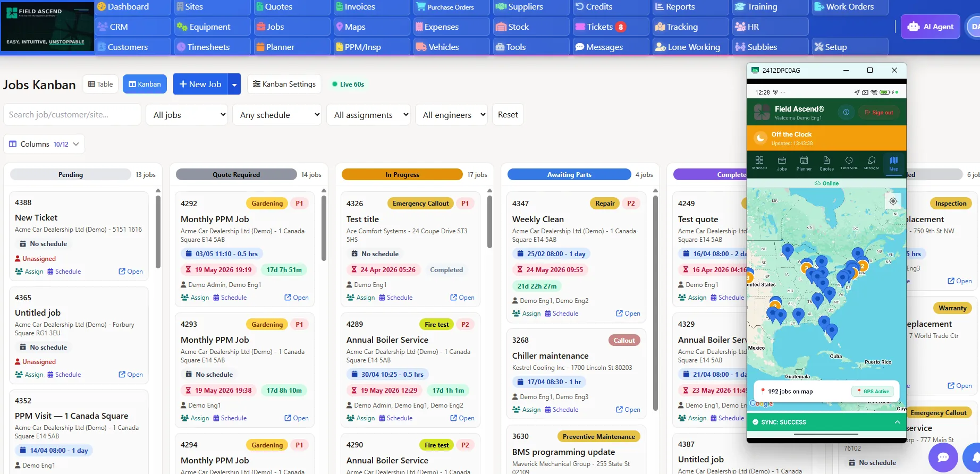Expand the New Job dropdown arrow
This screenshot has width=980, height=474.
[234, 84]
